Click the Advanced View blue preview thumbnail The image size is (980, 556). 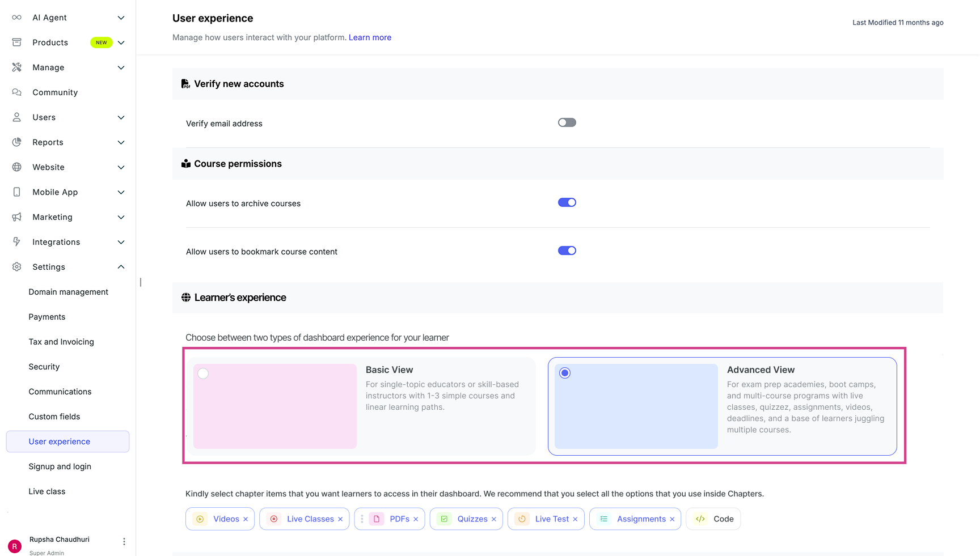click(636, 406)
